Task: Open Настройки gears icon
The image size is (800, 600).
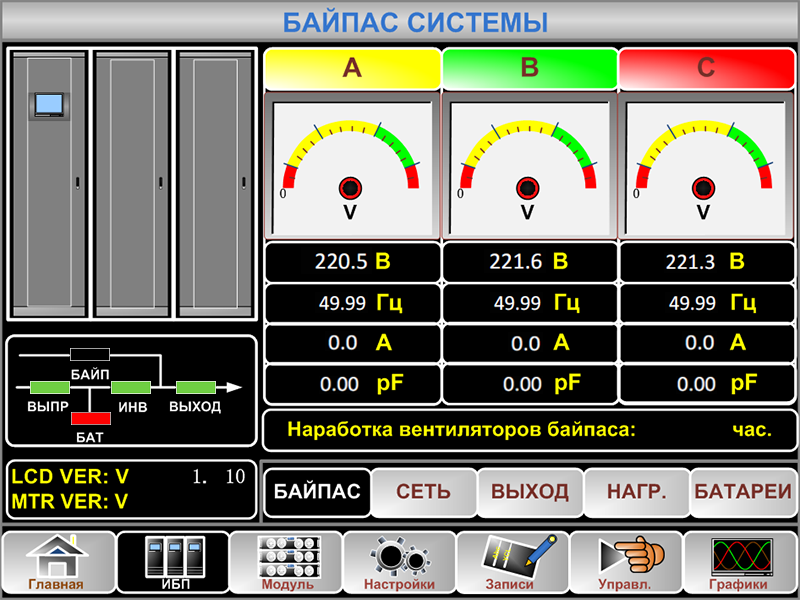Action: coord(399,563)
